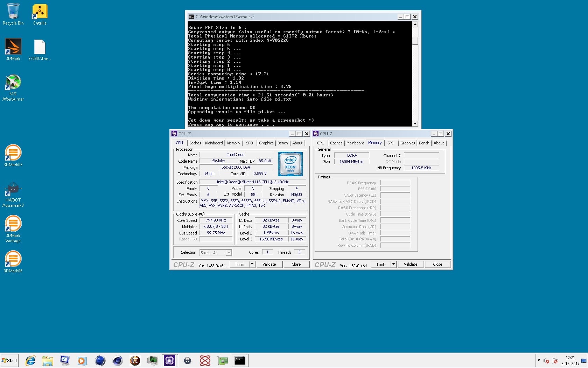Open Memory tab in left CPU-Z window
588x368 pixels.
[233, 143]
